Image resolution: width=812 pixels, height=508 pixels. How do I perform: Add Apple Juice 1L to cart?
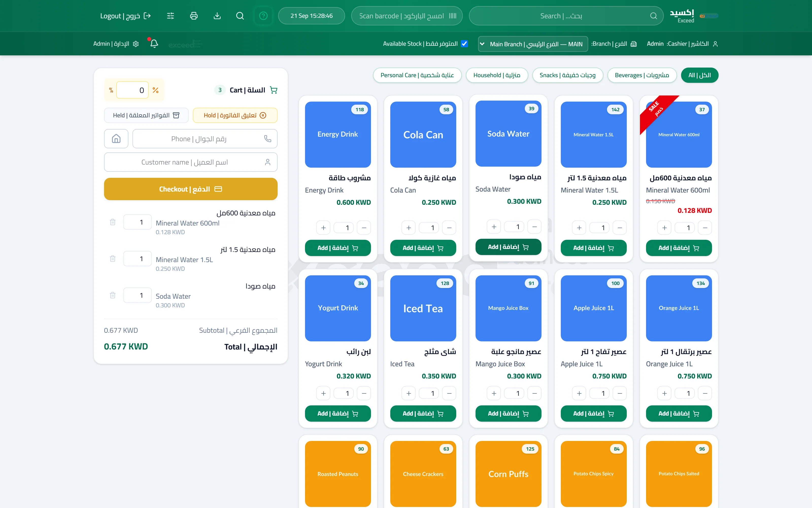(594, 414)
